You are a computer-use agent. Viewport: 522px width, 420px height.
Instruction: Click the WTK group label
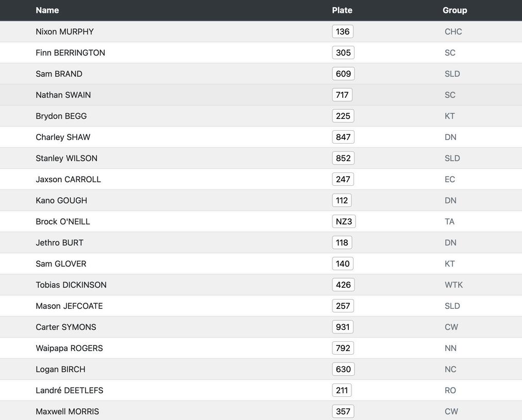pyautogui.click(x=454, y=285)
